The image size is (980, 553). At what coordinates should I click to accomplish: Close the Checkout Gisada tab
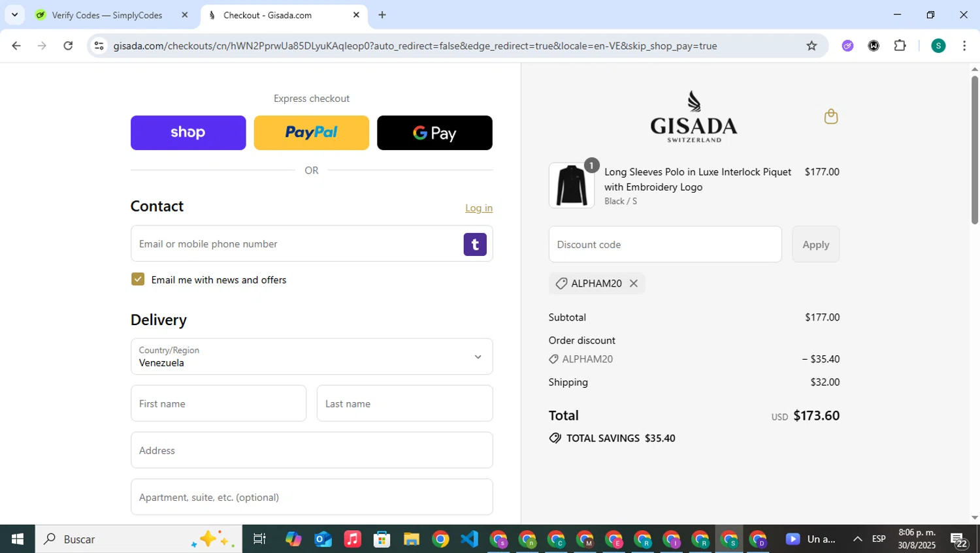tap(356, 15)
